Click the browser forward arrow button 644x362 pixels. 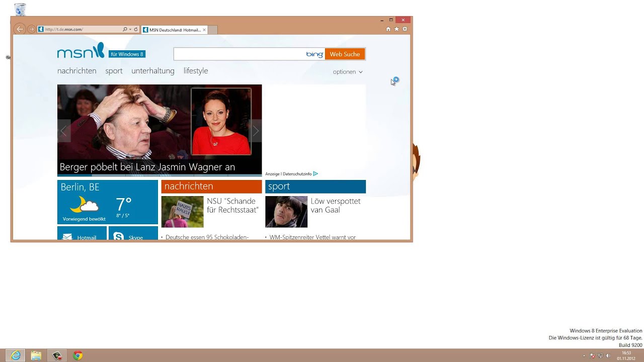[31, 29]
